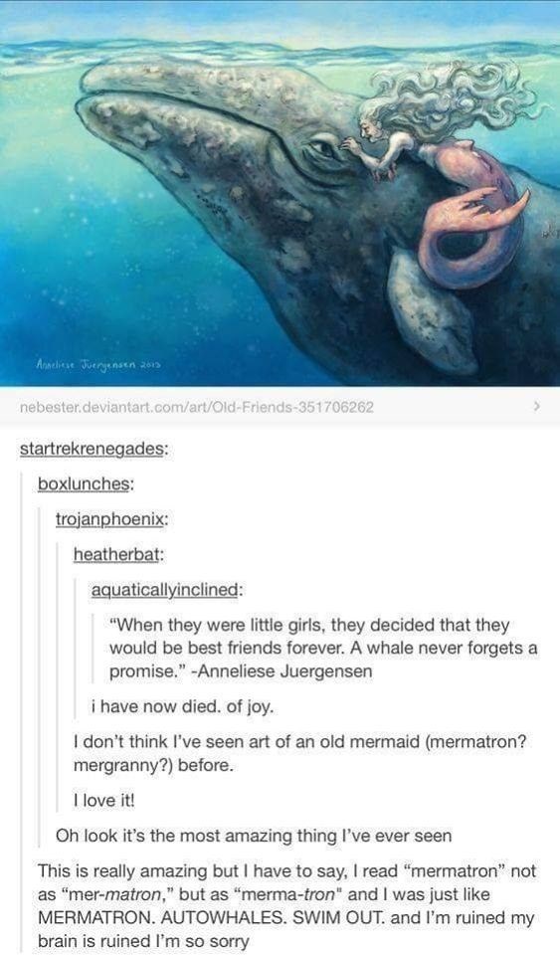560x955 pixels.
Task: Open the chevron arrow beside the deviantart URL
Action: 536,406
